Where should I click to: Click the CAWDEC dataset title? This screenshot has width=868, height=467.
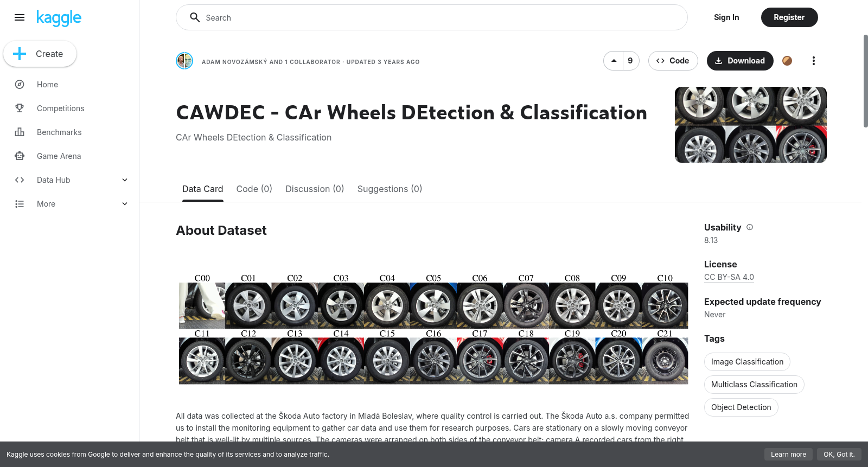(411, 113)
